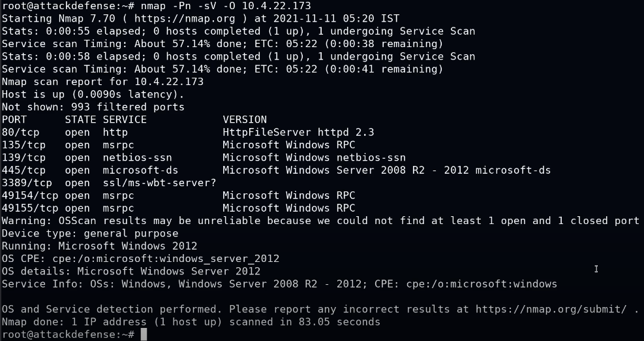Click the terminal cursor at the last prompt
This screenshot has width=644, height=341.
coord(144,334)
